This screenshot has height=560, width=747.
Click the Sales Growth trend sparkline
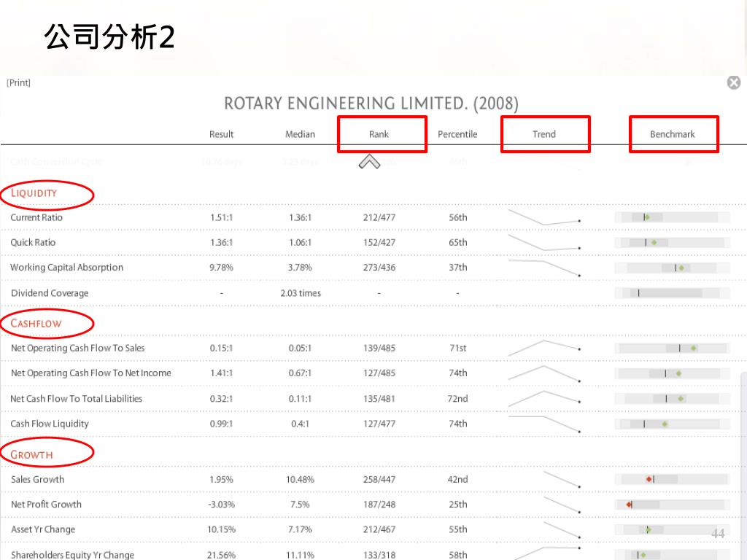[562, 480]
